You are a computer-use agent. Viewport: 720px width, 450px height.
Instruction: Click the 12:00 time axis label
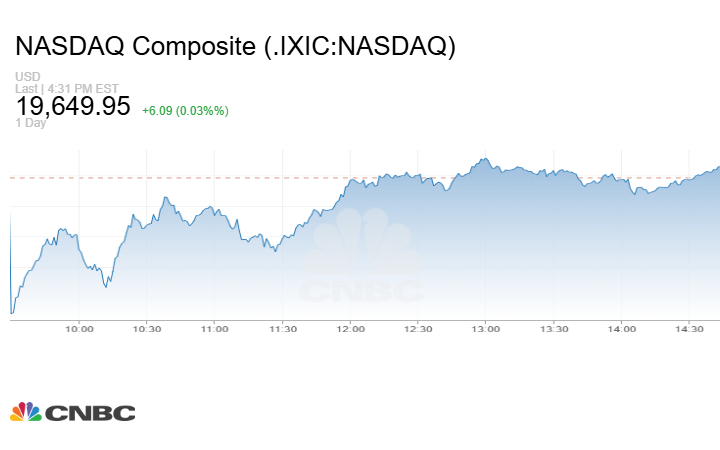pyautogui.click(x=351, y=328)
